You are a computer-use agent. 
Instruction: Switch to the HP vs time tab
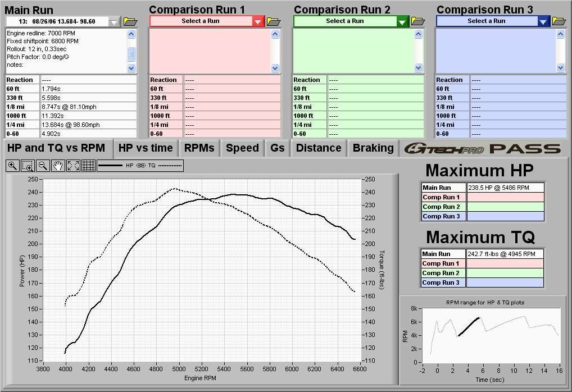[146, 148]
